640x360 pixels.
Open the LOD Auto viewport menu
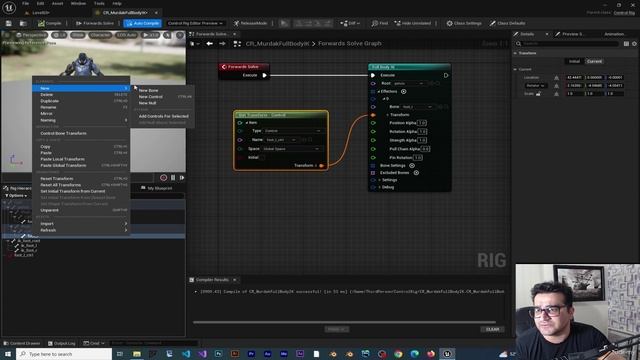(127, 35)
